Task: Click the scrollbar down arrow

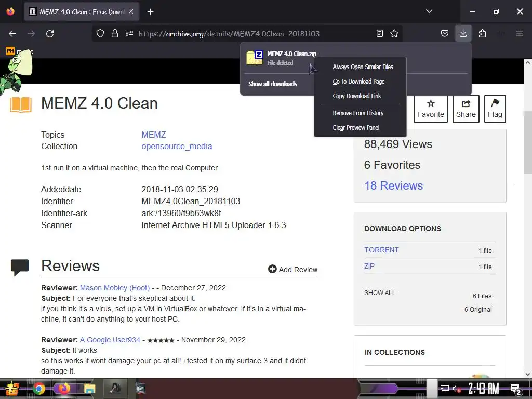Action: click(528, 374)
